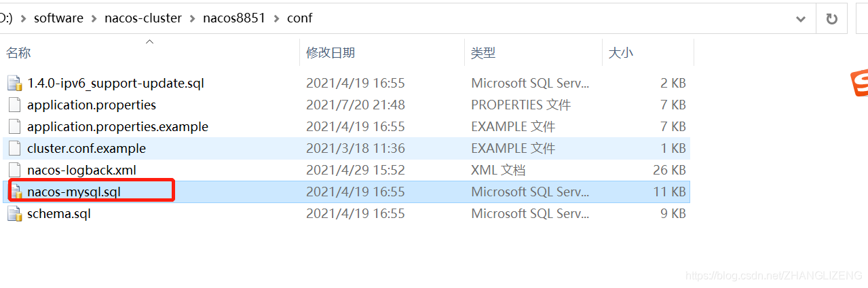Image resolution: width=868 pixels, height=288 pixels.
Task: Sort files by 名称 column header
Action: (x=19, y=53)
